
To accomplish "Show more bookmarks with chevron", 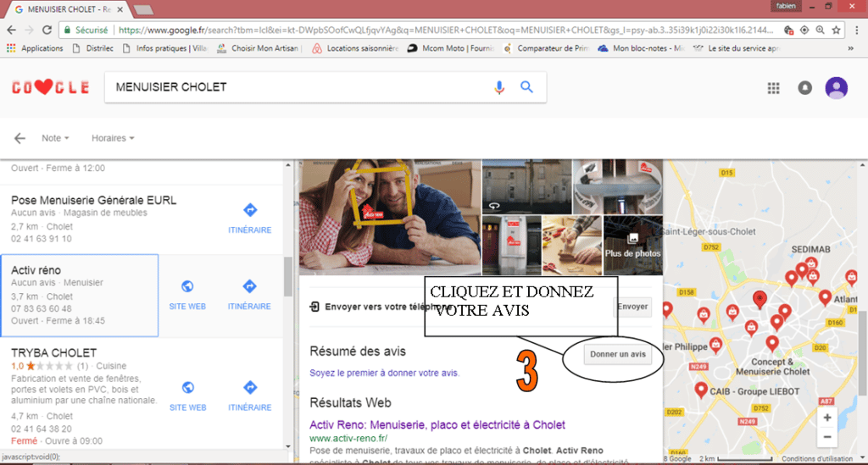I will (850, 48).
